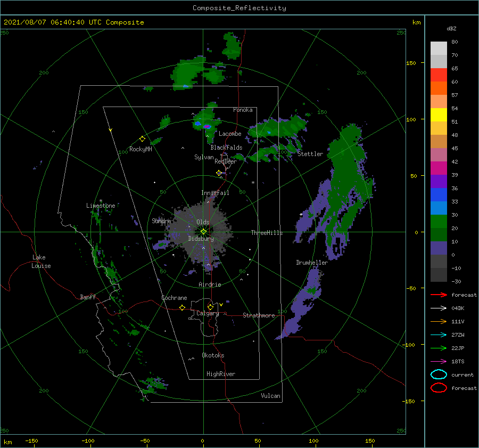
Task: Select the purple 0-10 dBZ color swatch
Action: pos(439,248)
